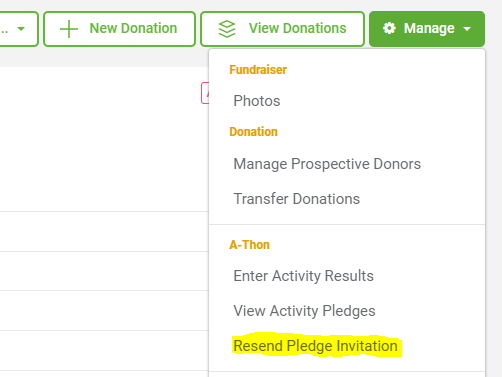Click the Fundraiser section heading
Viewport: 502px width, 377px height.
(258, 70)
